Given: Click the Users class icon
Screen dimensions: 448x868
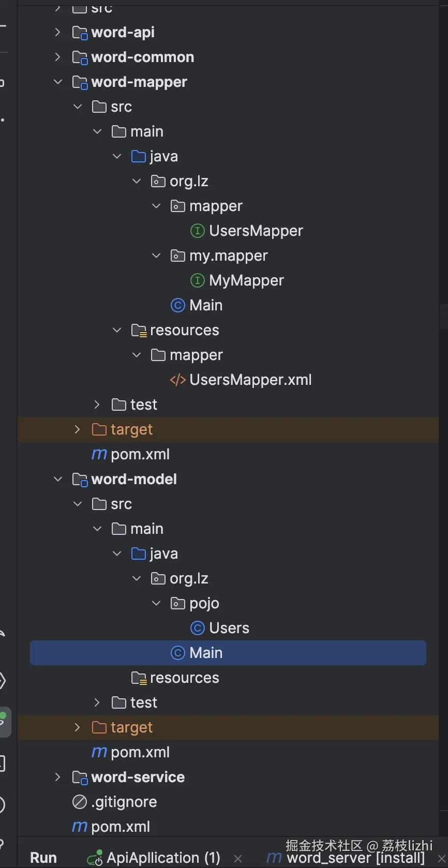Looking at the screenshot, I should (197, 628).
